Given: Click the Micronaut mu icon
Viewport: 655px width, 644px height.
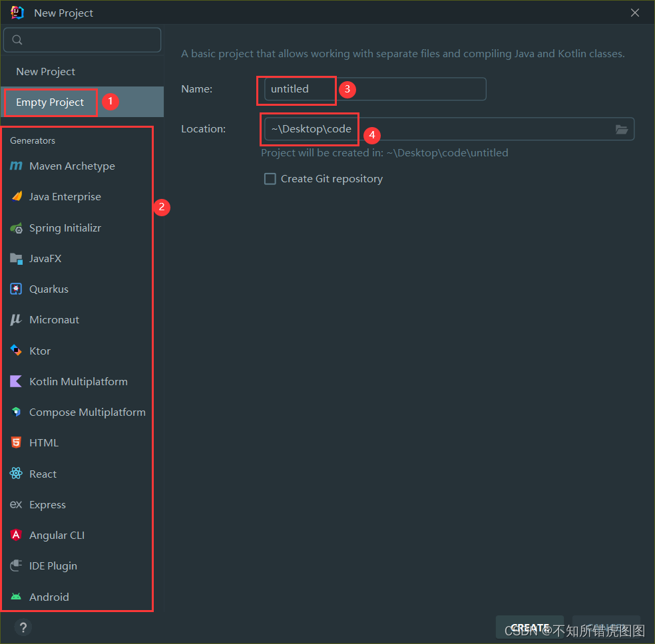Looking at the screenshot, I should point(16,320).
